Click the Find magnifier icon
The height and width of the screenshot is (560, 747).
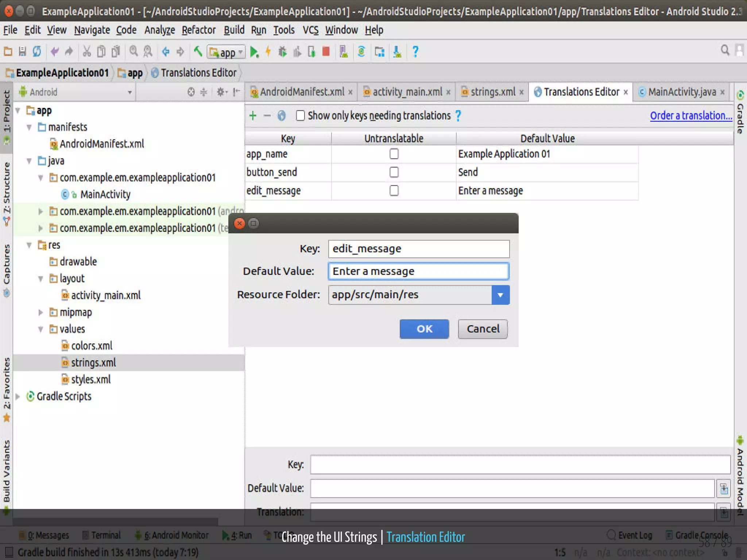[134, 52]
